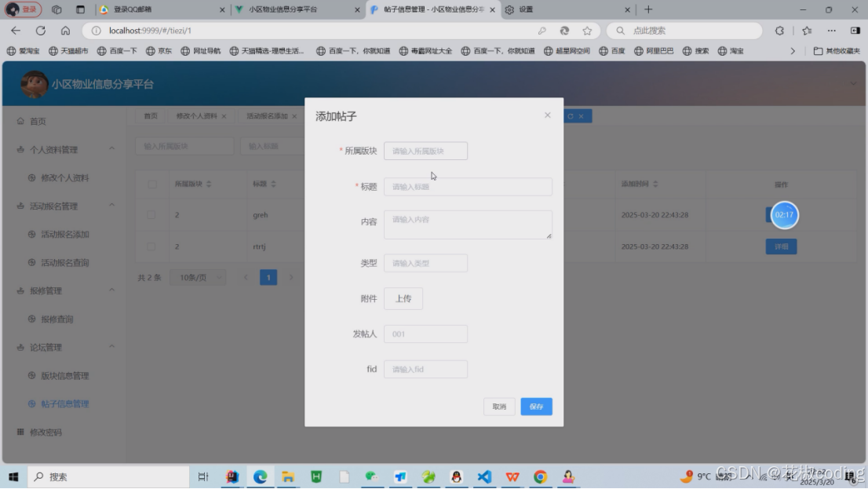Open 修改个人资料 in sidebar

[65, 177]
